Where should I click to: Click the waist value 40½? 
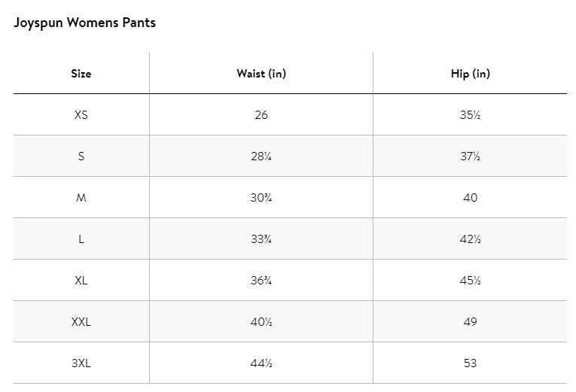(x=261, y=322)
